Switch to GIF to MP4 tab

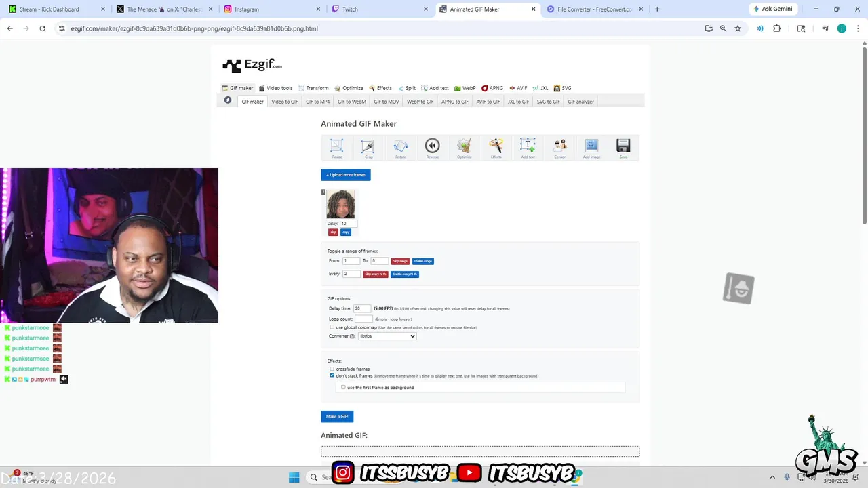[x=317, y=102]
